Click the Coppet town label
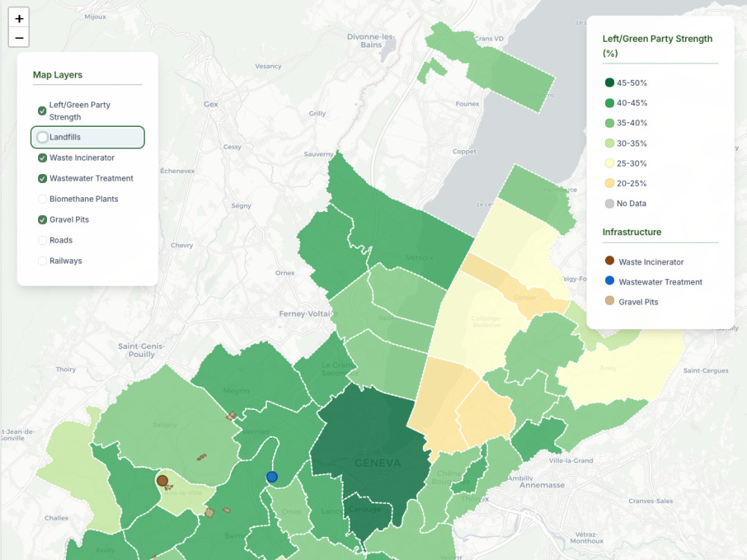This screenshot has height=560, width=747. click(465, 152)
